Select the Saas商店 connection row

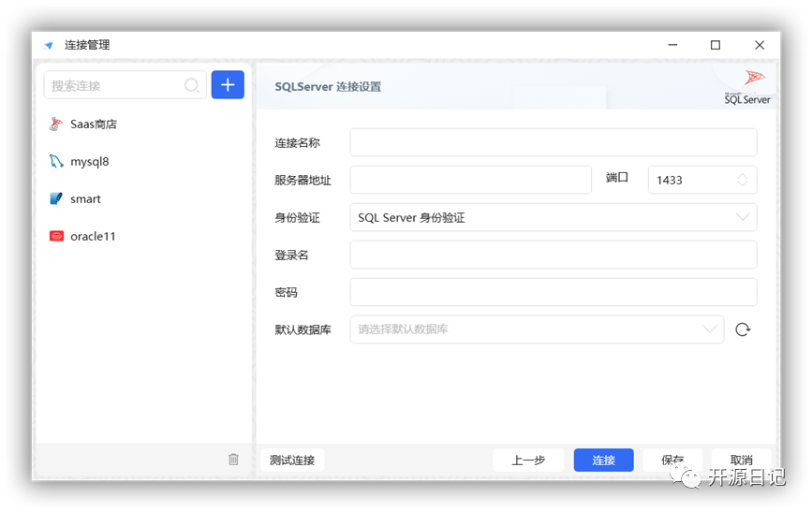pyautogui.click(x=143, y=124)
